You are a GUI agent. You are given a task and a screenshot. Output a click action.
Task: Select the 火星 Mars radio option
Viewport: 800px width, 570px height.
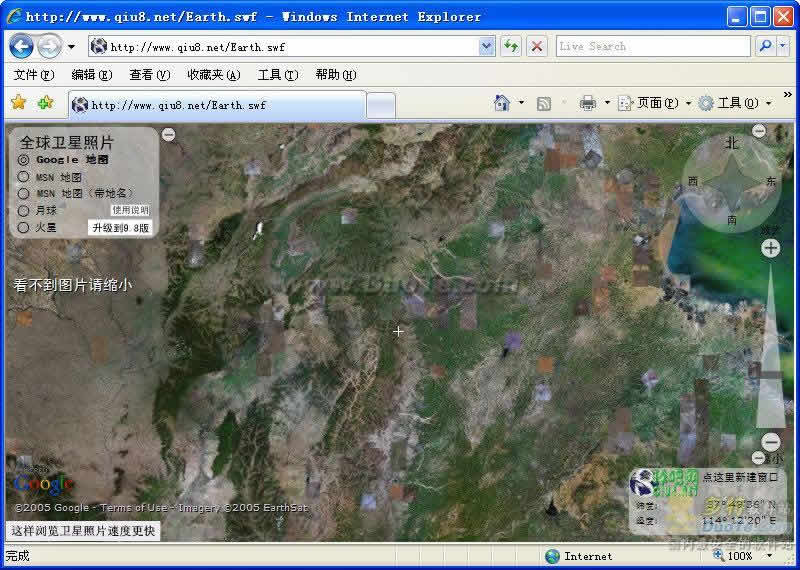coord(23,228)
